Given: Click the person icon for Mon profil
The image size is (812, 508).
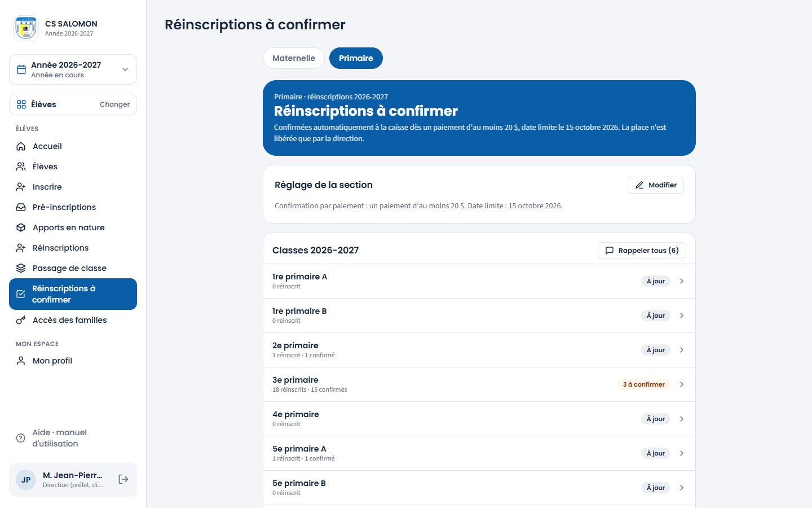Looking at the screenshot, I should tap(21, 361).
